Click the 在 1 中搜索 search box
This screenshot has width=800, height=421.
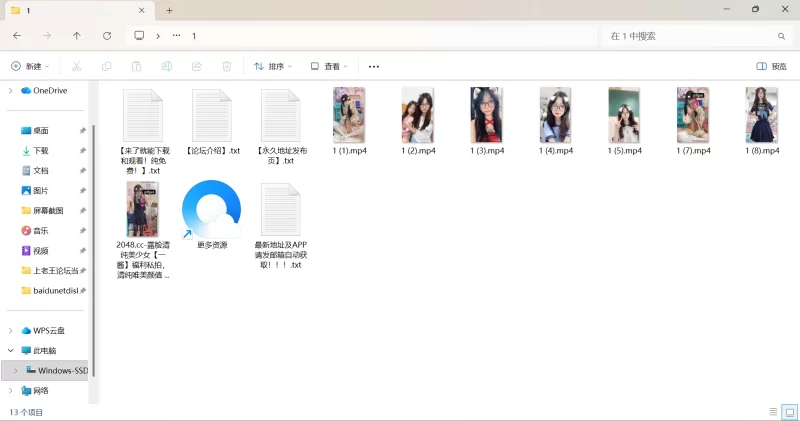click(x=690, y=35)
